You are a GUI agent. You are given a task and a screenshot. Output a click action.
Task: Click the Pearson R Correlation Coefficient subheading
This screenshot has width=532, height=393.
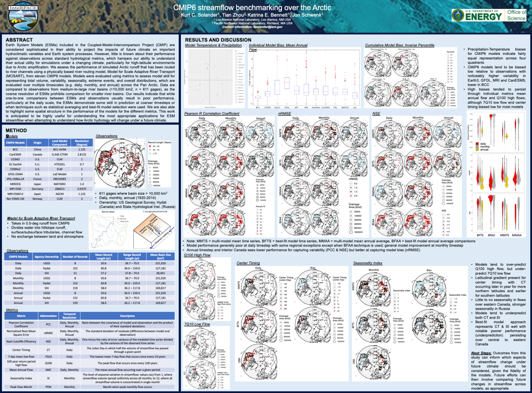(x=212, y=114)
